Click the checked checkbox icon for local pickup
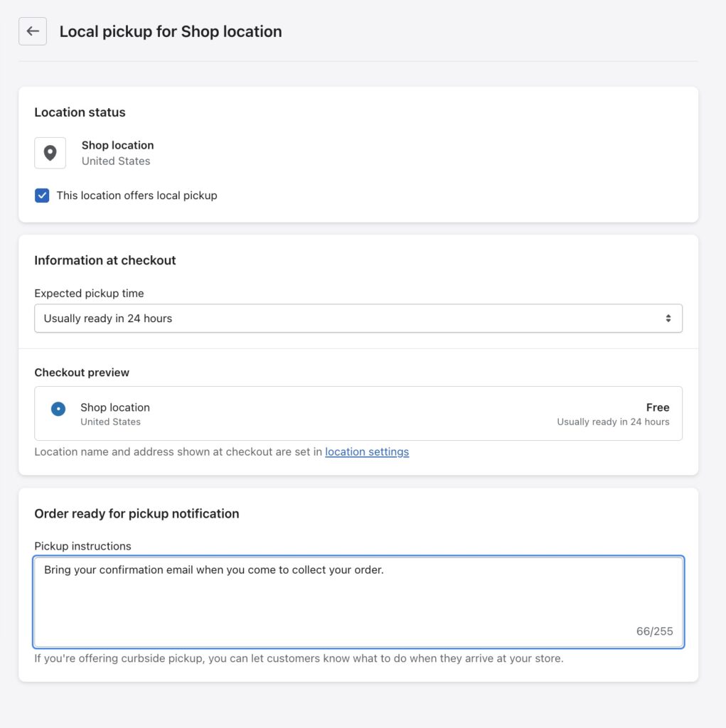 click(x=42, y=195)
